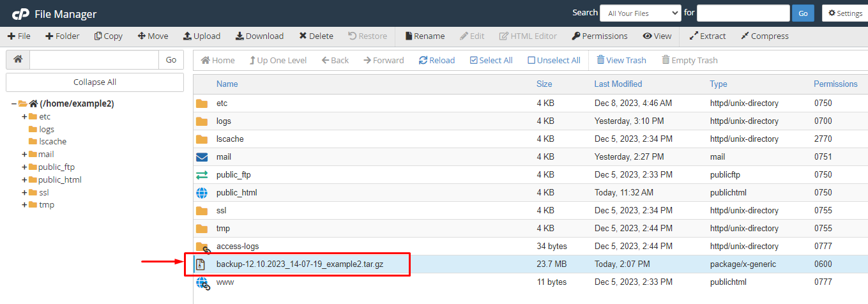868x304 pixels.
Task: Click the search text input field
Action: pos(743,13)
